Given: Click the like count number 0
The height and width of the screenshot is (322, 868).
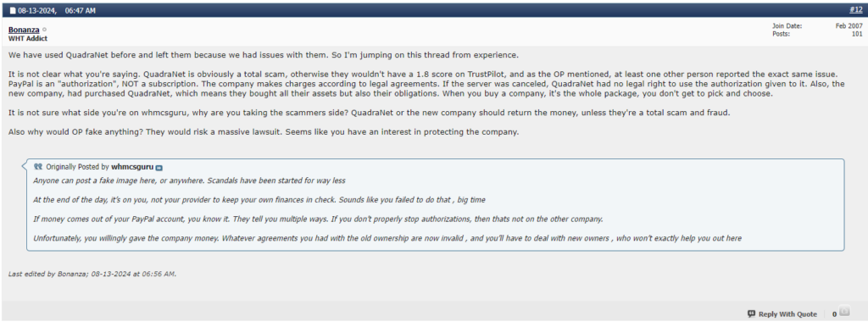Looking at the screenshot, I should click(x=834, y=314).
